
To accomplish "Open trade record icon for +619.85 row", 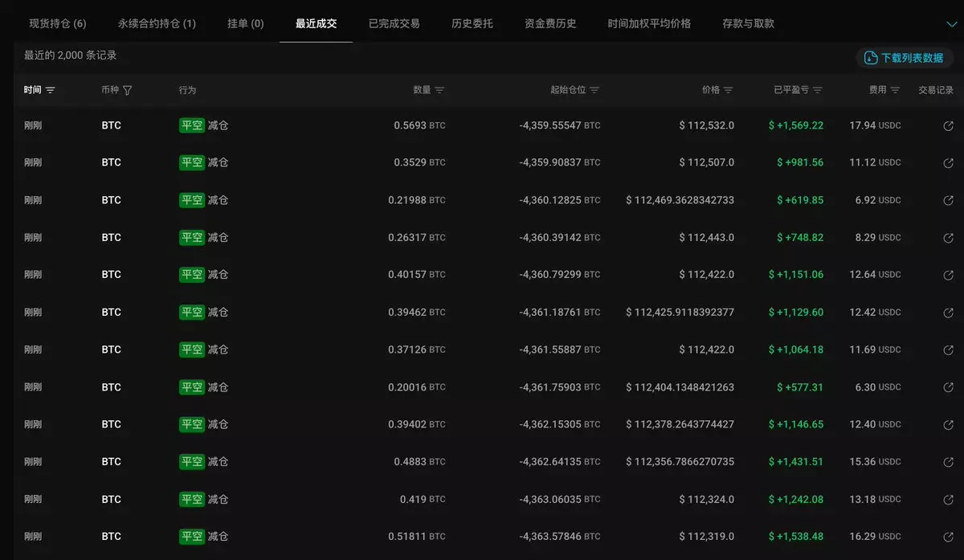I will point(948,201).
